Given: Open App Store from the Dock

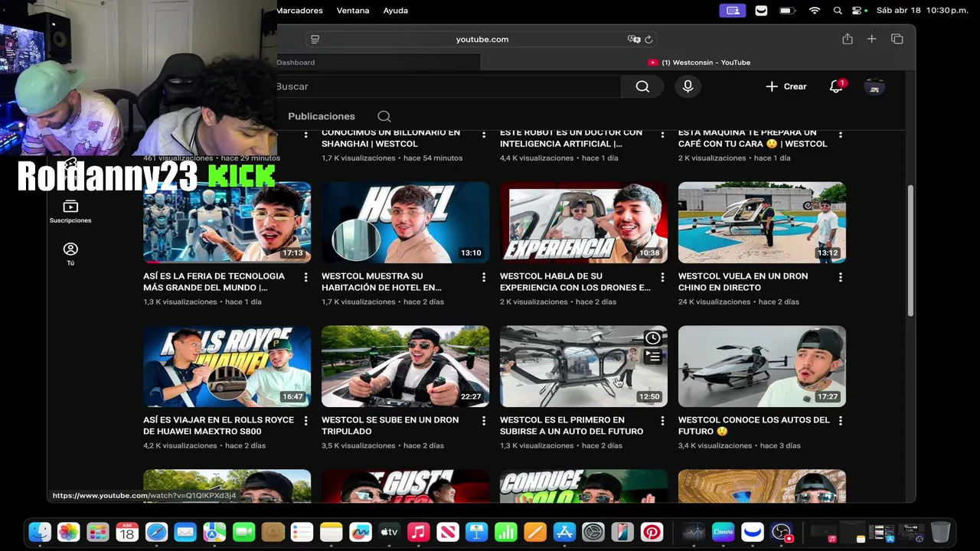Looking at the screenshot, I should tap(564, 532).
